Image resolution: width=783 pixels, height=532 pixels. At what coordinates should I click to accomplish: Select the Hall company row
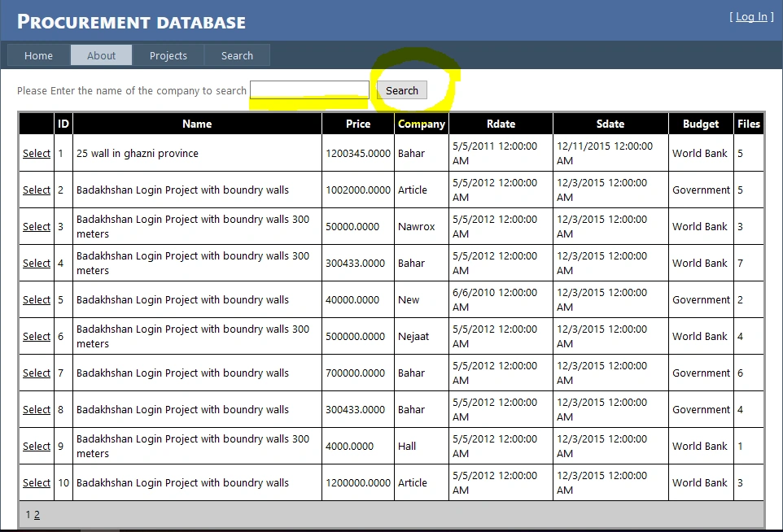[37, 446]
